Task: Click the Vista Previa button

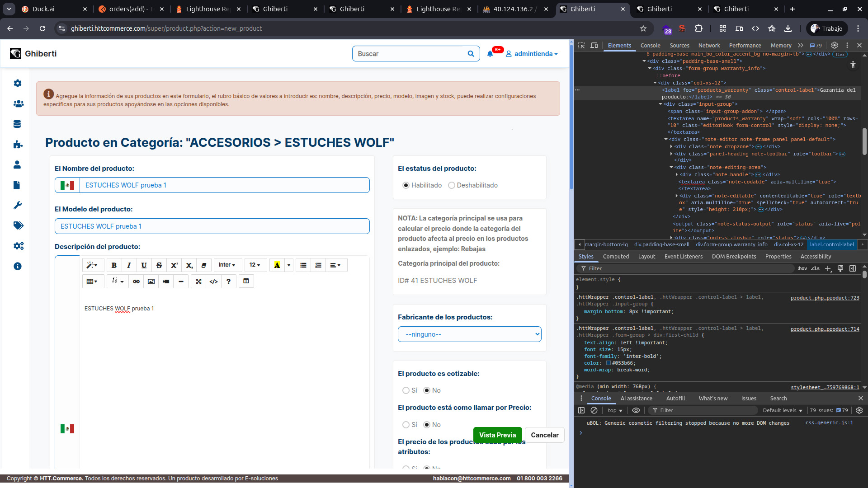Action: (x=497, y=435)
